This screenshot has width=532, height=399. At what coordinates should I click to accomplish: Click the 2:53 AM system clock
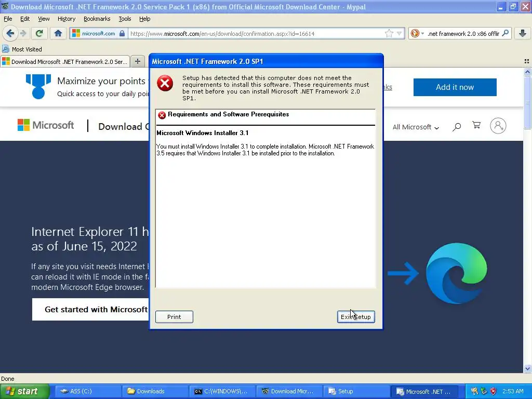(513, 391)
